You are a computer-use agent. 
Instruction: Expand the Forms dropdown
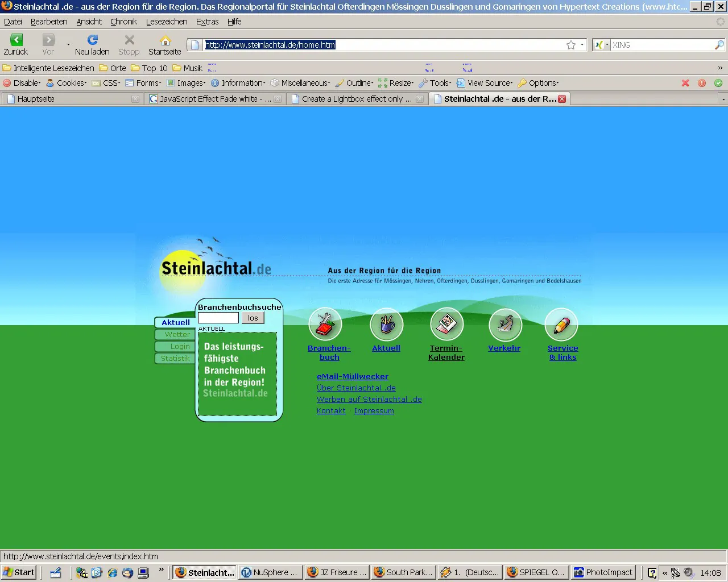[143, 83]
